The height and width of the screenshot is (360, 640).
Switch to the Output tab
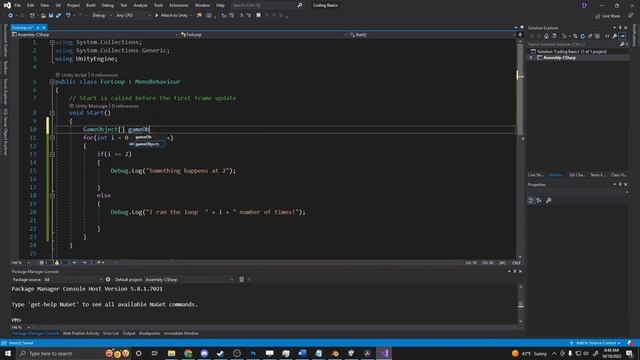[129, 333]
